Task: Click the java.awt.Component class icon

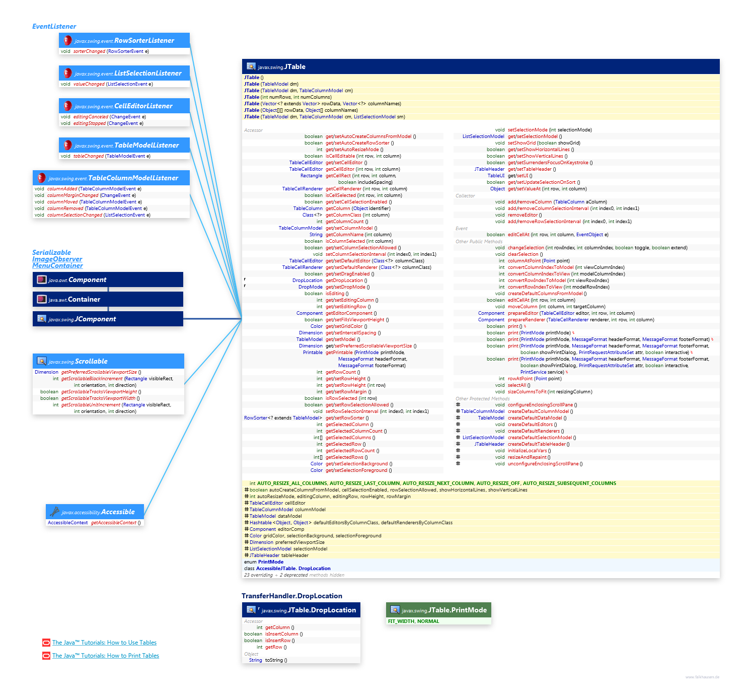Action: 42,279
